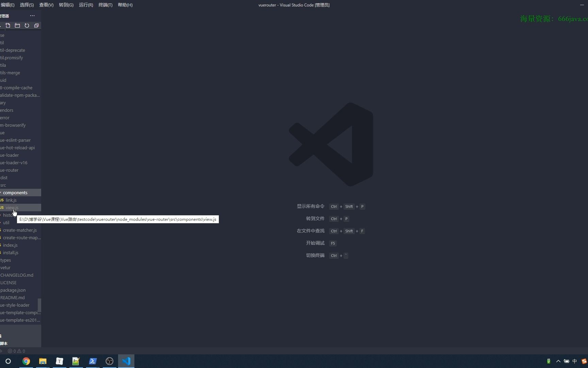Open link.js file
The image size is (588, 368).
[x=20, y=200]
